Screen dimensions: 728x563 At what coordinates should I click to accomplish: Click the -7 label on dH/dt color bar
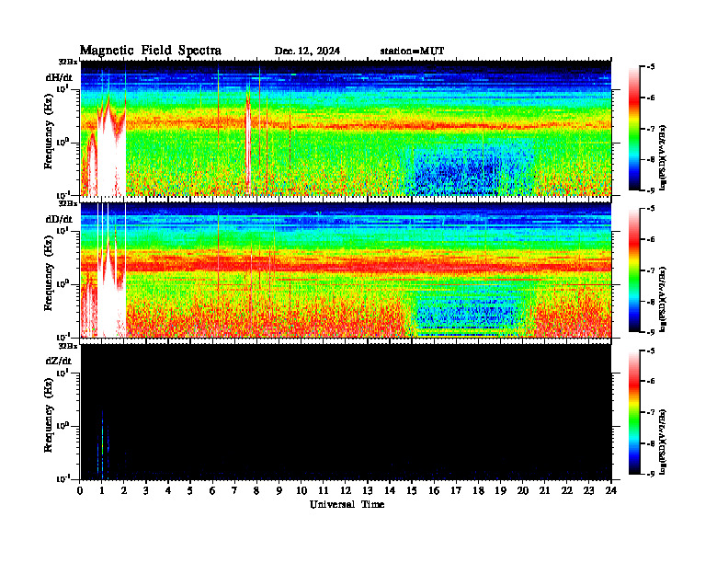[651, 129]
